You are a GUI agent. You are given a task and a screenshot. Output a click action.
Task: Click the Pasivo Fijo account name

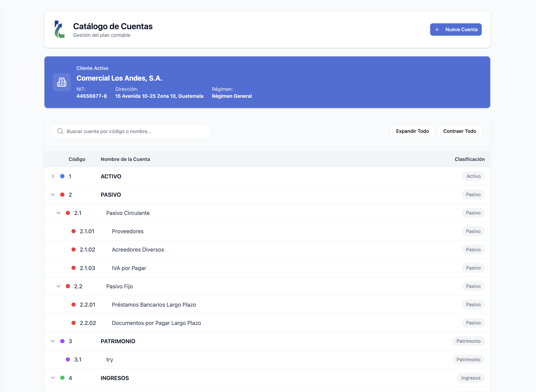coord(119,286)
